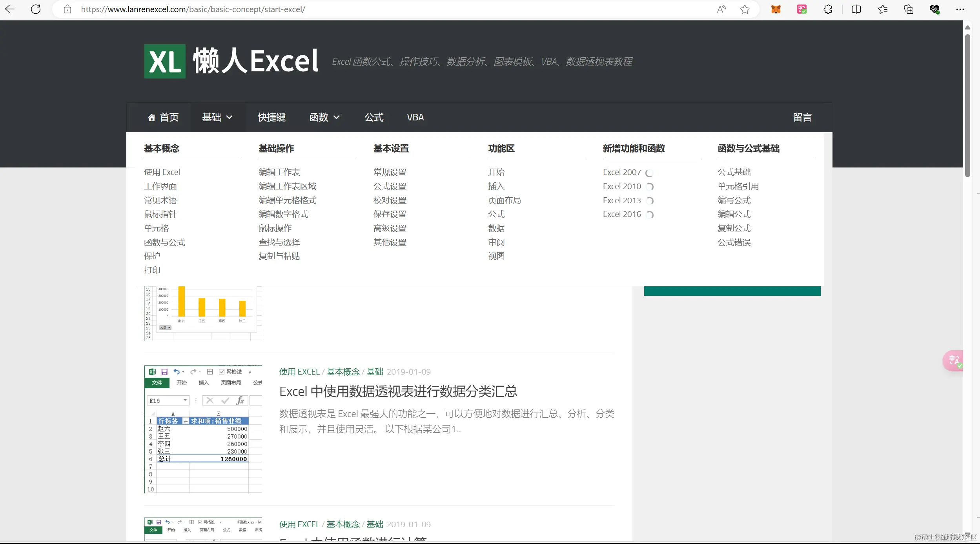Viewport: 980px width, 544px height.
Task: Open browser Settings and more menu
Action: [960, 9]
